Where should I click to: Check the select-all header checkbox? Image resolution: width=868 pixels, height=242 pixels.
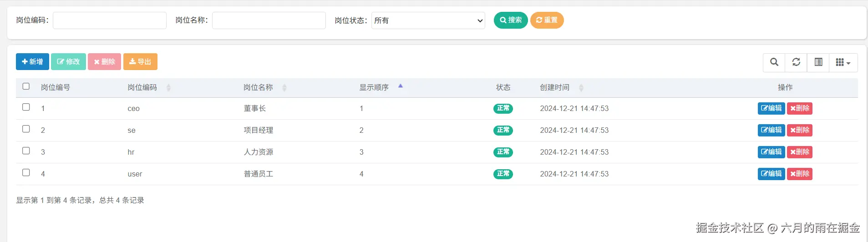click(x=26, y=86)
